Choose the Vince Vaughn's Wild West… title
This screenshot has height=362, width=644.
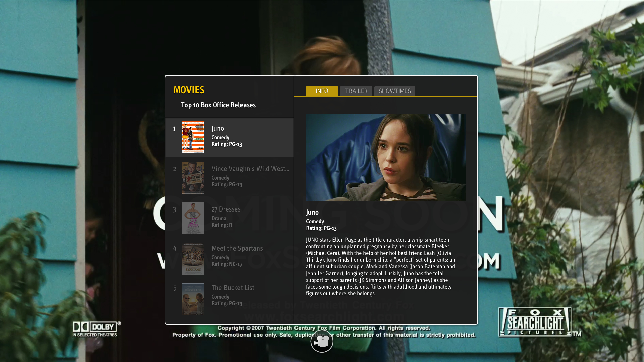(250, 169)
